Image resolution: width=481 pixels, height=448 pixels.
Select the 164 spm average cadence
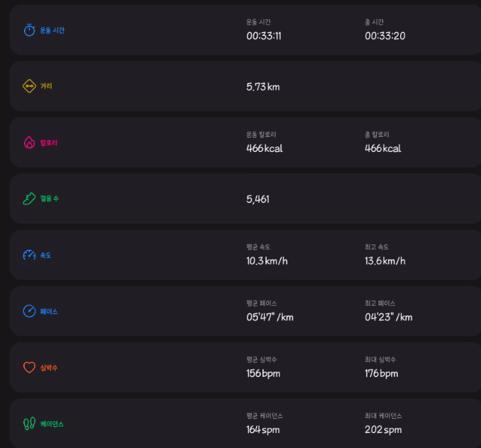[x=263, y=429]
